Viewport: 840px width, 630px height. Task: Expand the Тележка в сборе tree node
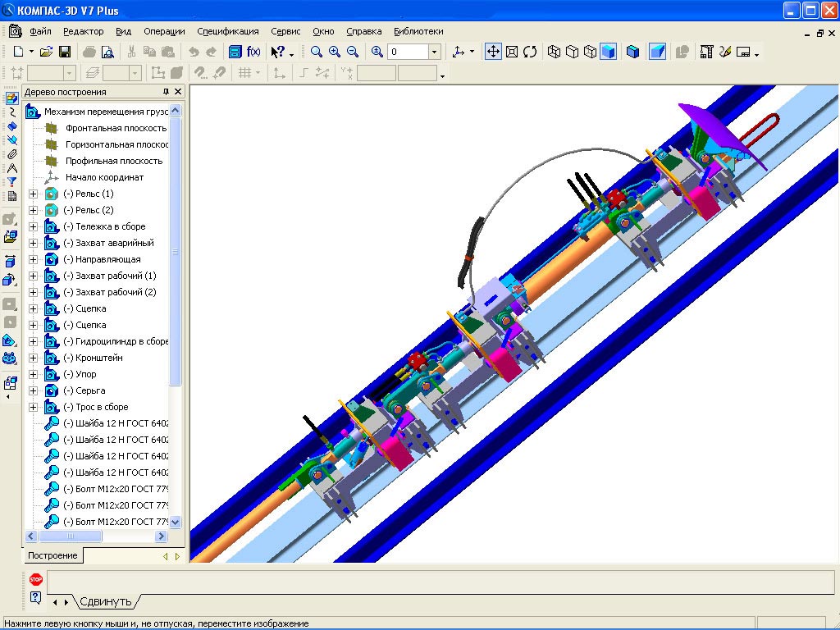point(34,226)
